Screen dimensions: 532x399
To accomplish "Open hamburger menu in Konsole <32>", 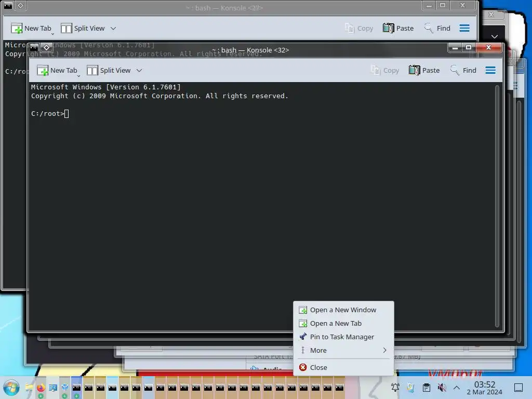I will pyautogui.click(x=490, y=70).
